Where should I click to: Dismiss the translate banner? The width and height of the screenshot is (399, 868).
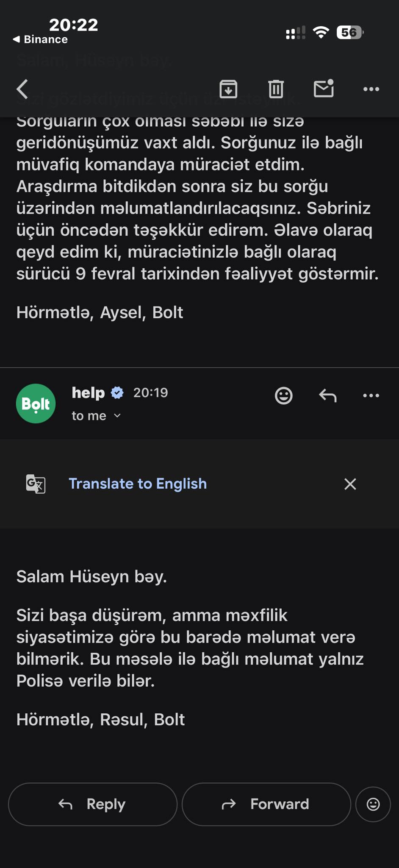coord(350,484)
